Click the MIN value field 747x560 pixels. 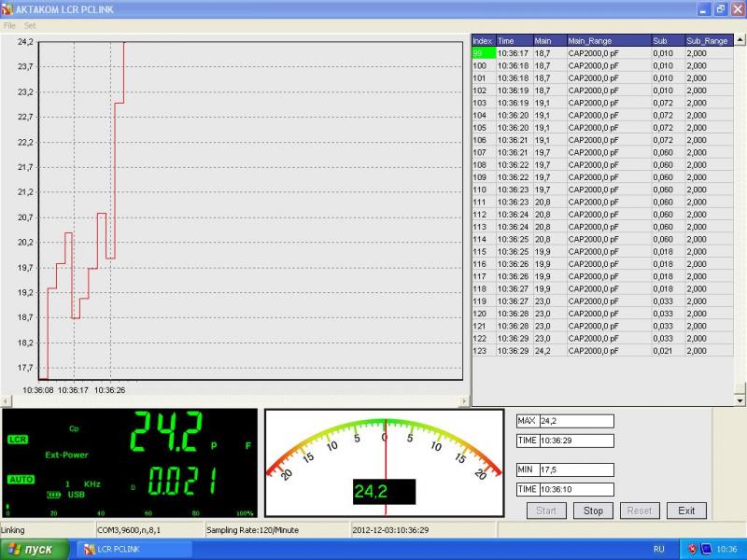tap(576, 470)
